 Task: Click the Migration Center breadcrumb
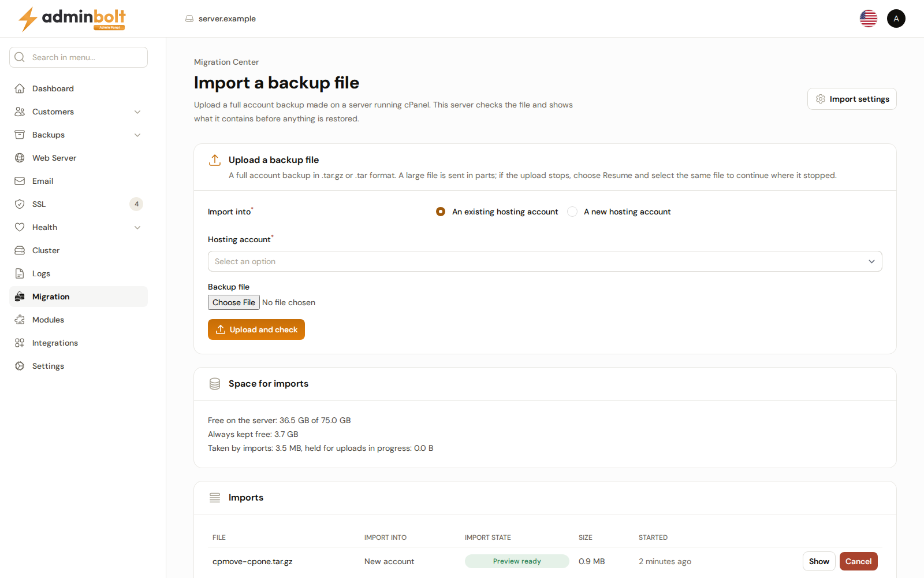click(x=226, y=62)
